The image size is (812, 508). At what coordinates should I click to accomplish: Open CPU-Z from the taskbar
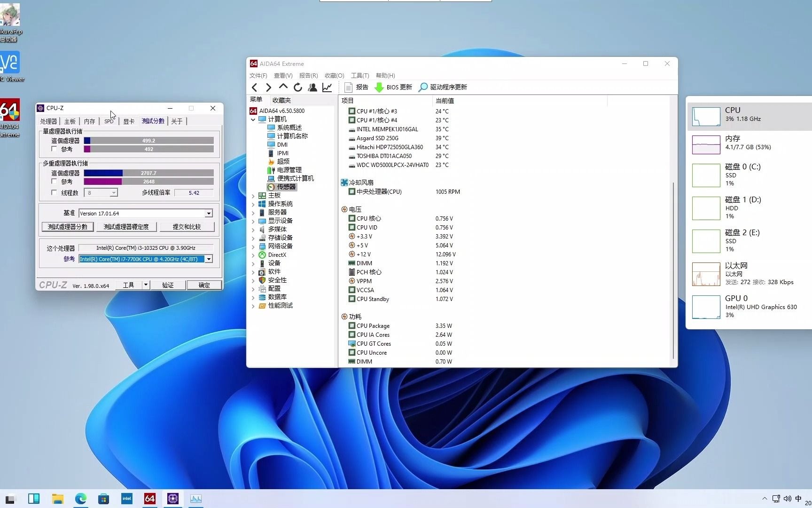coord(173,499)
